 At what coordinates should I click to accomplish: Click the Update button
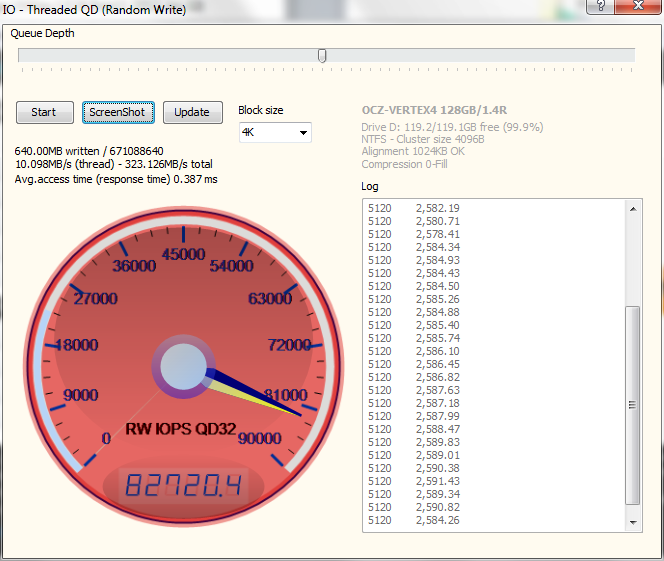pos(192,112)
